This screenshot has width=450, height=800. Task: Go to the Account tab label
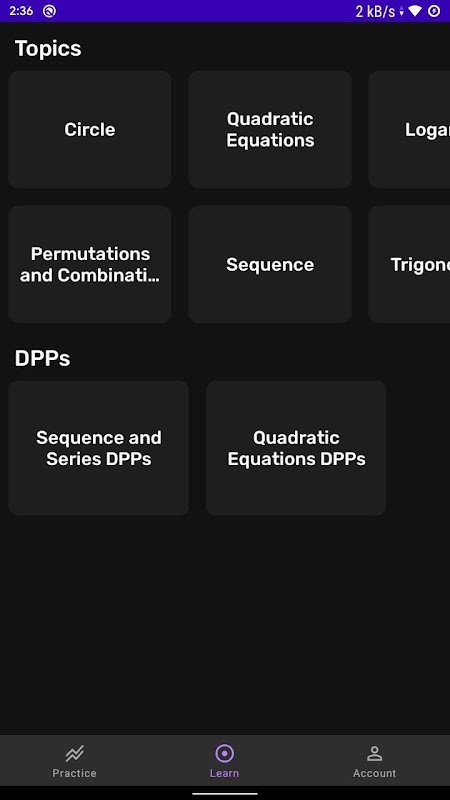tap(374, 773)
